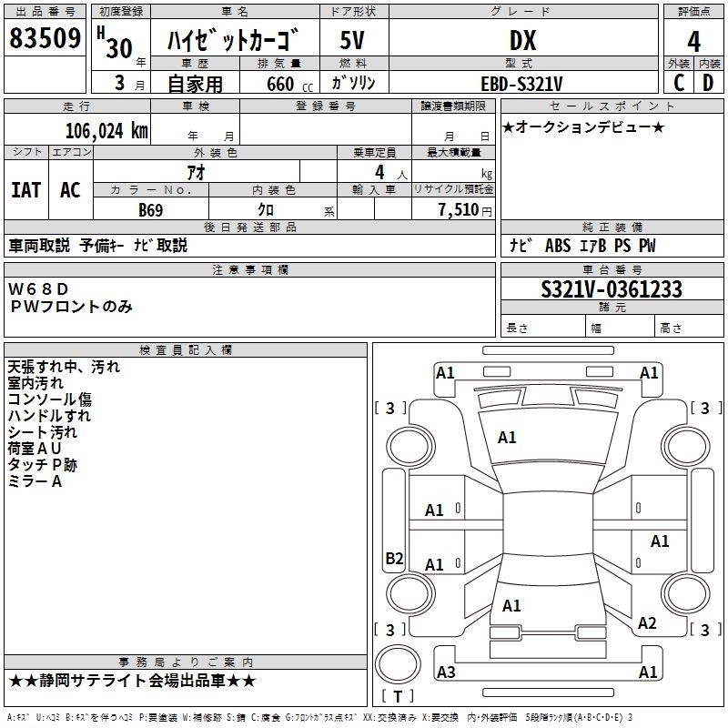Click the chassis number S321V-0361233
728x728 pixels.
(x=611, y=289)
